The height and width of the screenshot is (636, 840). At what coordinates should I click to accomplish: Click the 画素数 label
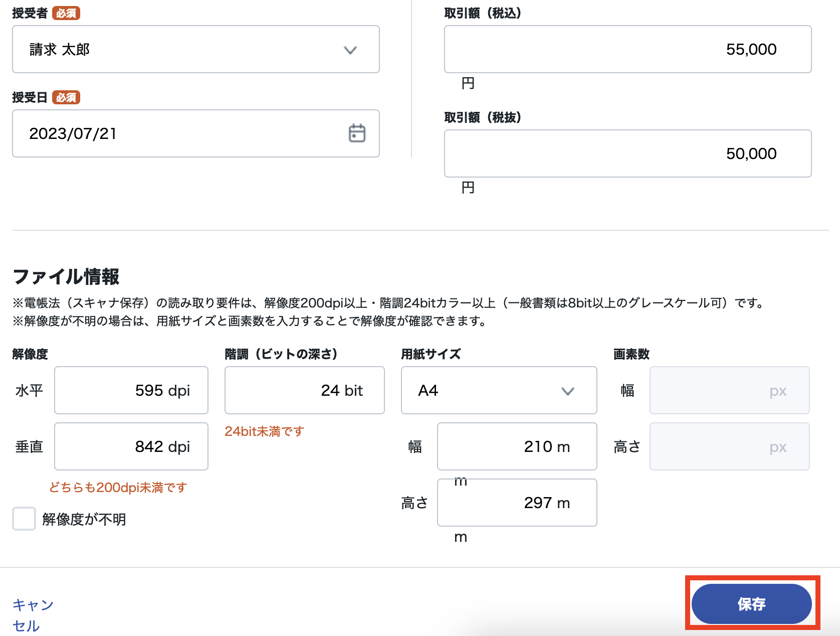pyautogui.click(x=632, y=354)
